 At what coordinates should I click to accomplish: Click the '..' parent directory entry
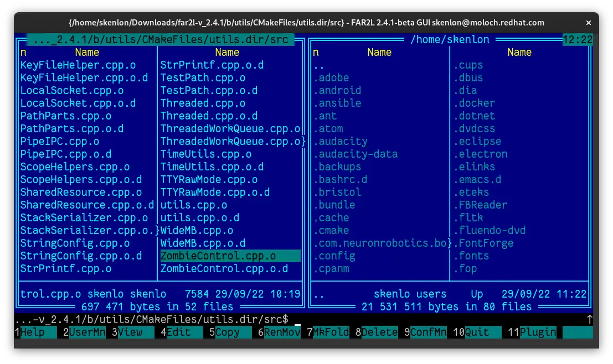319,65
